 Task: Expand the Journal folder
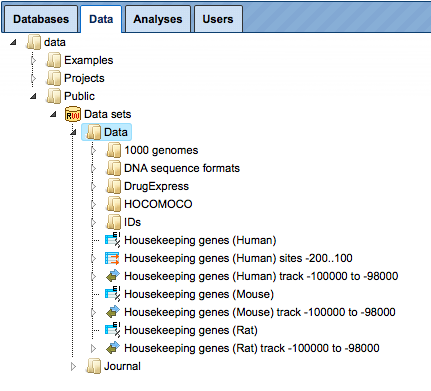pos(74,366)
